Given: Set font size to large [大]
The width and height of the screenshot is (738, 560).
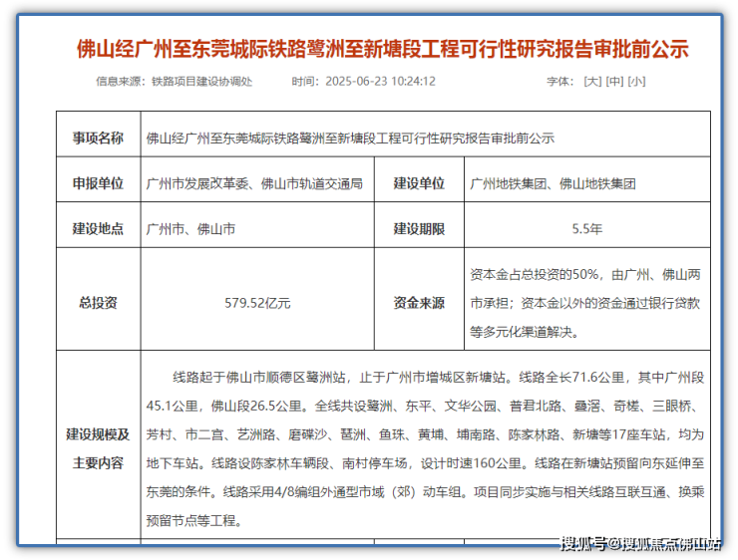Looking at the screenshot, I should click(592, 82).
